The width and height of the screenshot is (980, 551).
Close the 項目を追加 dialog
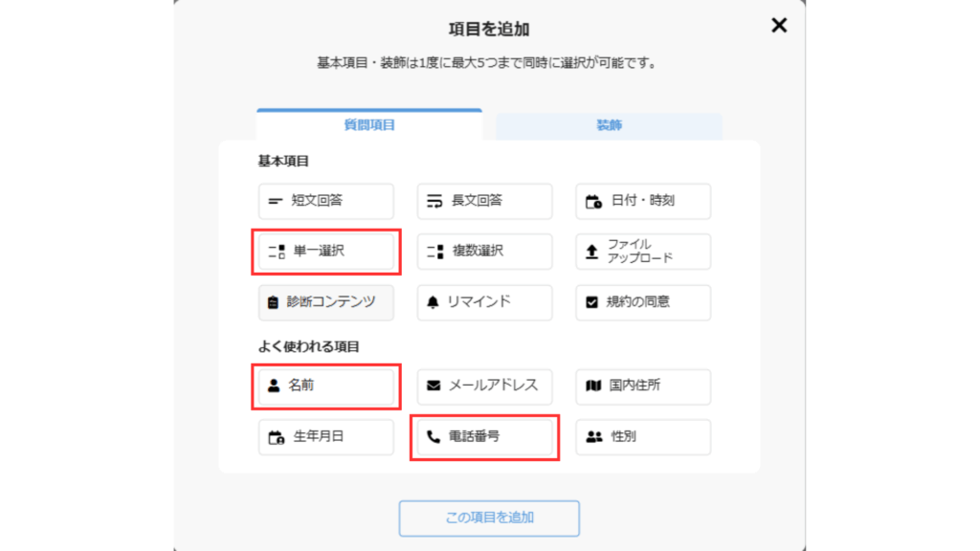tap(779, 26)
